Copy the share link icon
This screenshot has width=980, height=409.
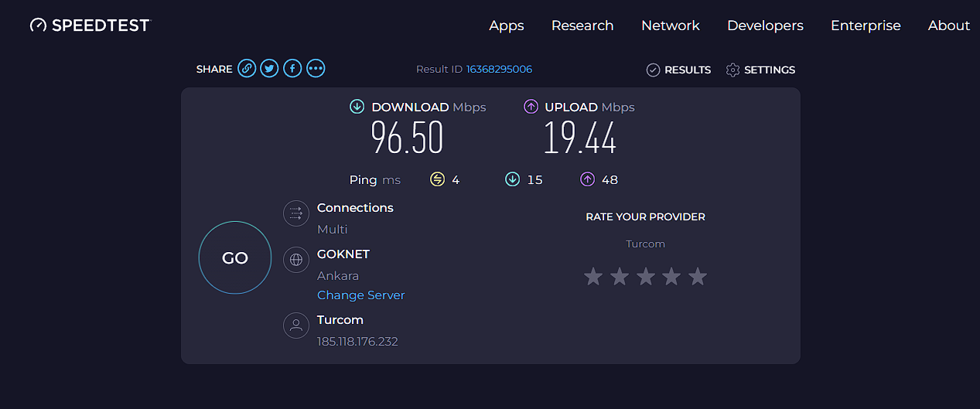coord(247,69)
